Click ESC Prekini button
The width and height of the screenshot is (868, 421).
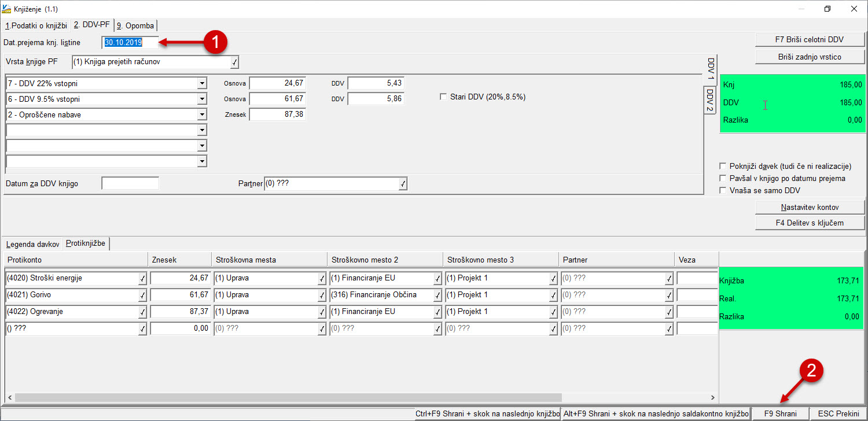pos(838,414)
